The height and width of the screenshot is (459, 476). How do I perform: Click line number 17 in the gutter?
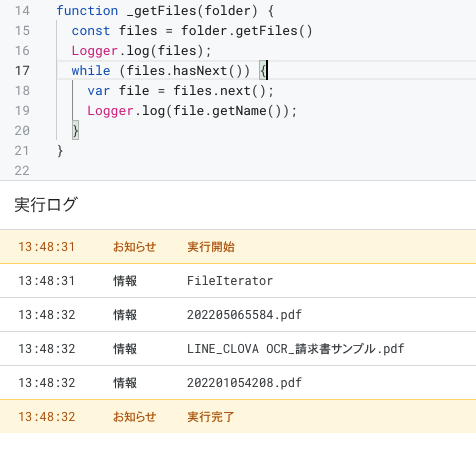[x=22, y=71]
